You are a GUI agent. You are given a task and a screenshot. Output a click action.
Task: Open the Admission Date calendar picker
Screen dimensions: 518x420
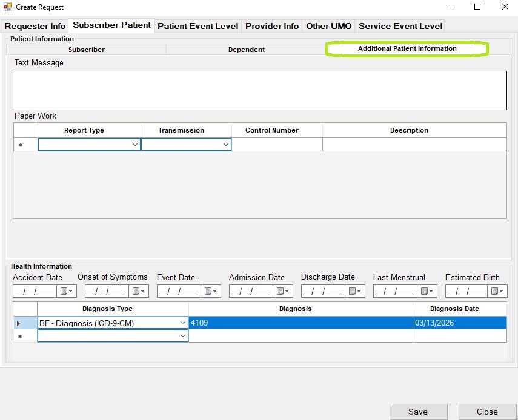pyautogui.click(x=283, y=291)
